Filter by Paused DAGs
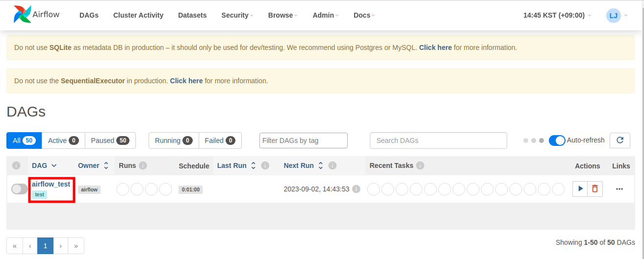The image size is (644, 259). 110,141
